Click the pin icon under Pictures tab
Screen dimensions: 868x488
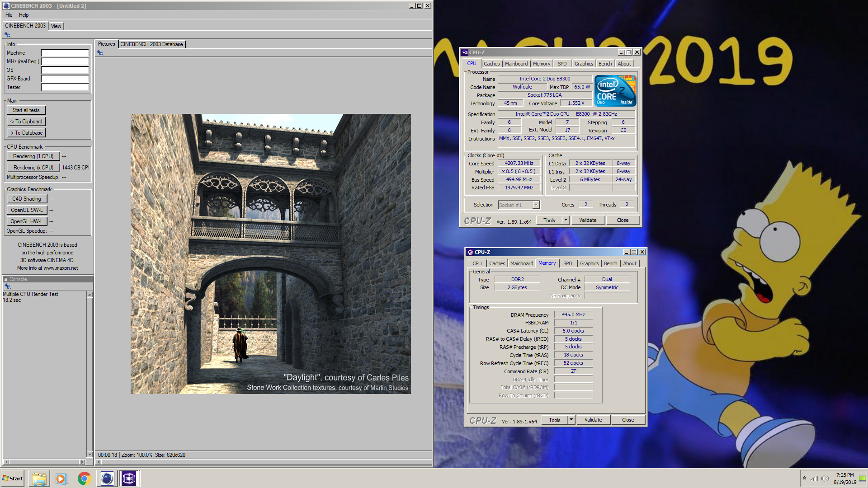point(100,53)
